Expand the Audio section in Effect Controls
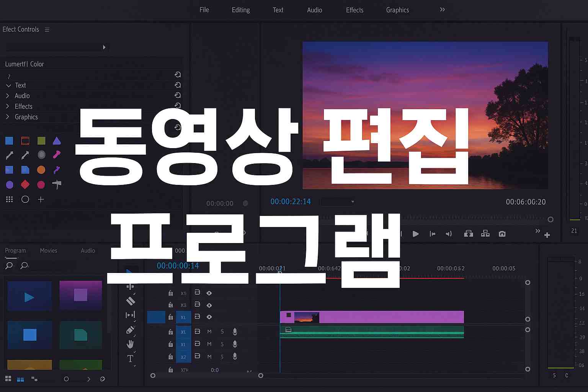 point(8,96)
